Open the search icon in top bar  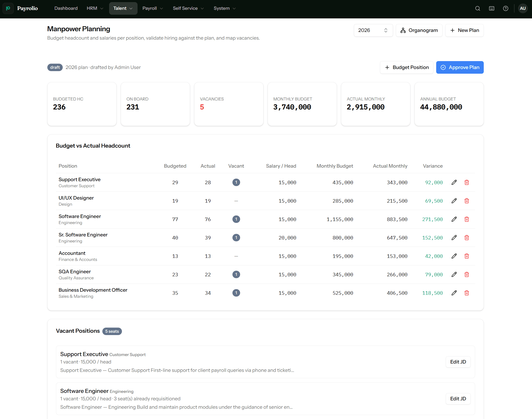pos(477,8)
